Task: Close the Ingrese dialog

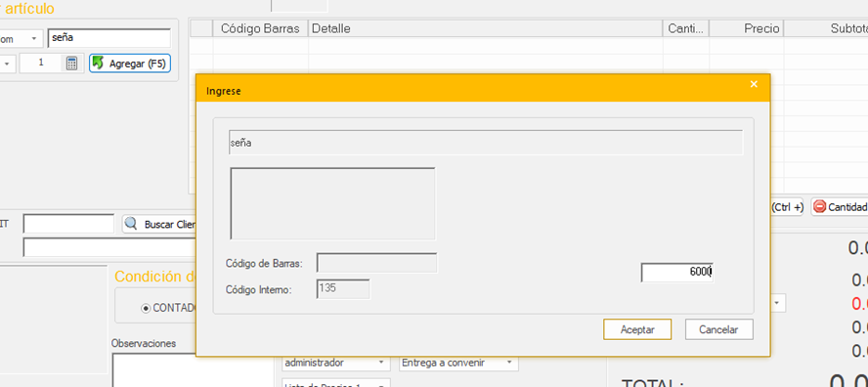Action: click(x=754, y=84)
